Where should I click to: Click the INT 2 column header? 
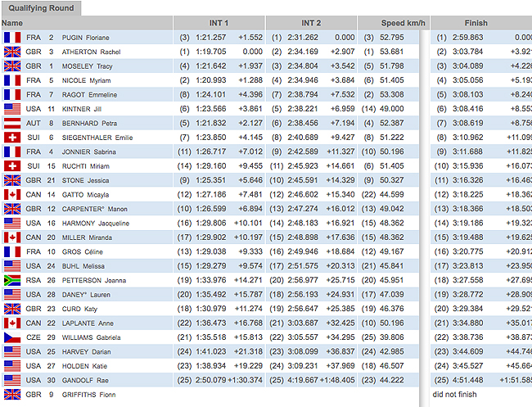pyautogui.click(x=311, y=24)
